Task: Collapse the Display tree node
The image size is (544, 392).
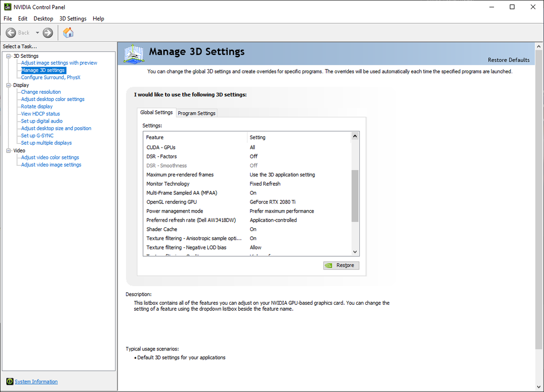Action: [x=9, y=85]
